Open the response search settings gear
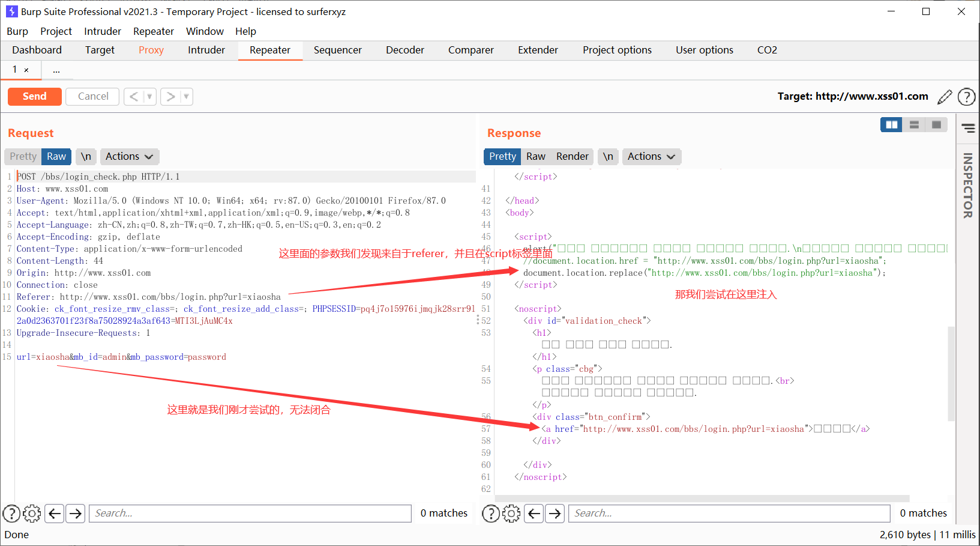This screenshot has height=546, width=980. 511,514
